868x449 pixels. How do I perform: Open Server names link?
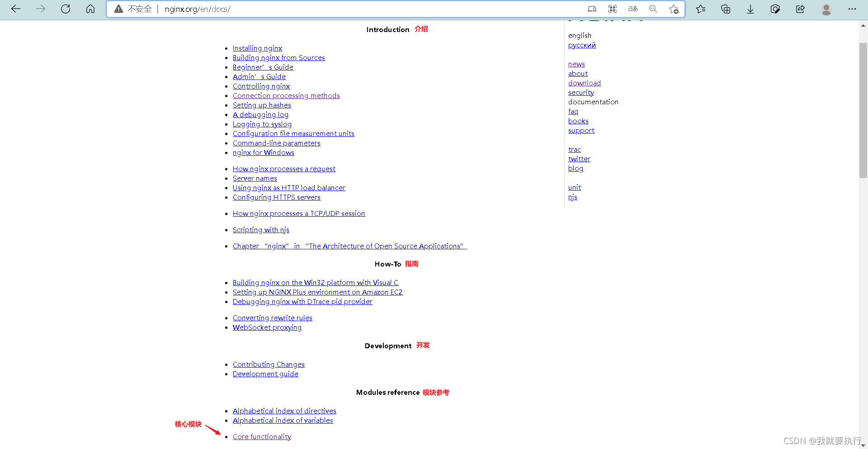[255, 178]
